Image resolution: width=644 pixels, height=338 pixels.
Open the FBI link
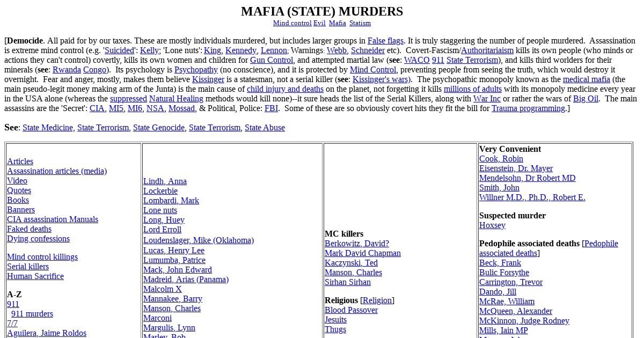(x=271, y=108)
